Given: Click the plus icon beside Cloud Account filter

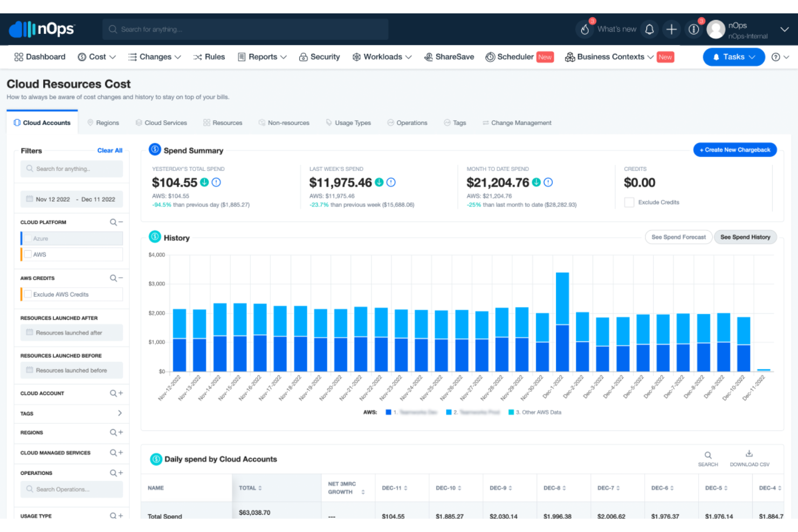Looking at the screenshot, I should click(x=120, y=393).
